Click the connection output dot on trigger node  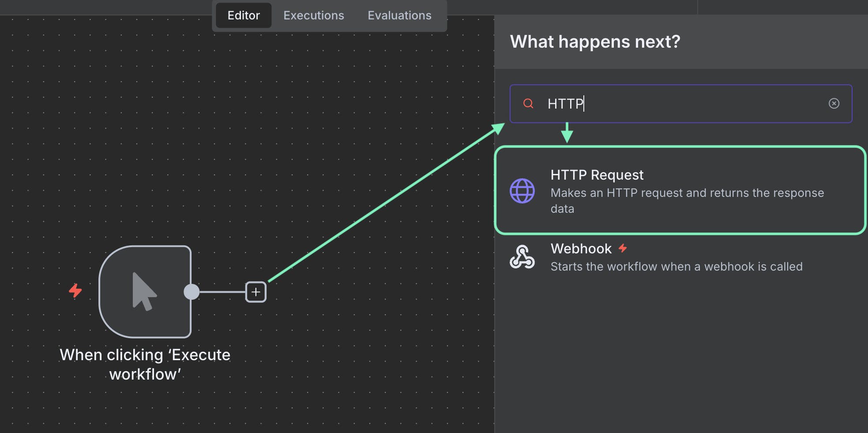(x=192, y=292)
